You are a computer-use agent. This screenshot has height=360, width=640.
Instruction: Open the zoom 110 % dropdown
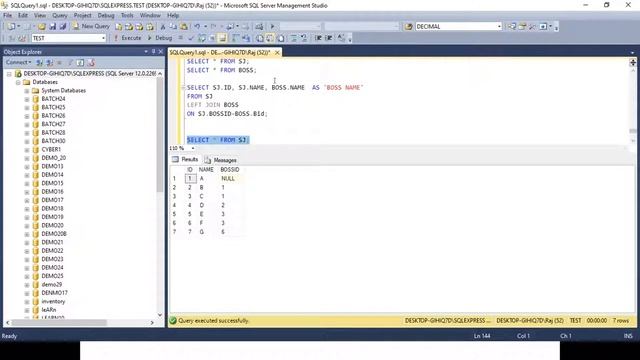click(193, 148)
